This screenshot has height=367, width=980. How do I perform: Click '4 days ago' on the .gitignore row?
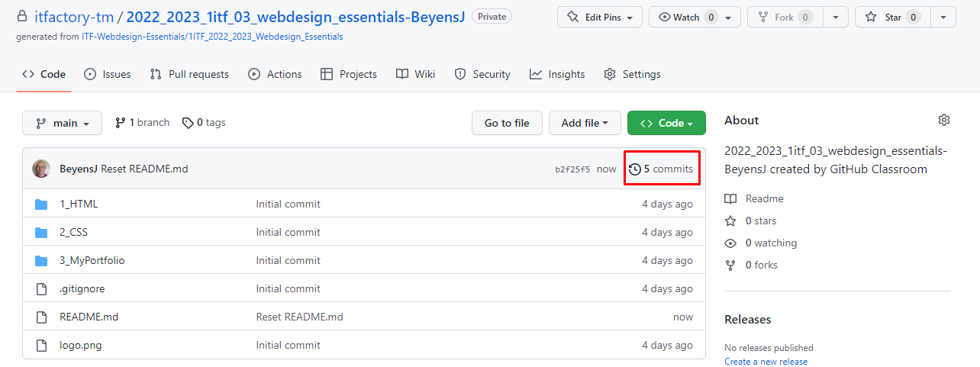point(667,288)
